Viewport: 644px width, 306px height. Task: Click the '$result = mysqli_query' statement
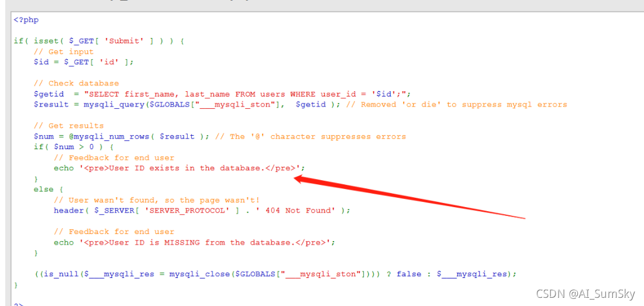(188, 104)
